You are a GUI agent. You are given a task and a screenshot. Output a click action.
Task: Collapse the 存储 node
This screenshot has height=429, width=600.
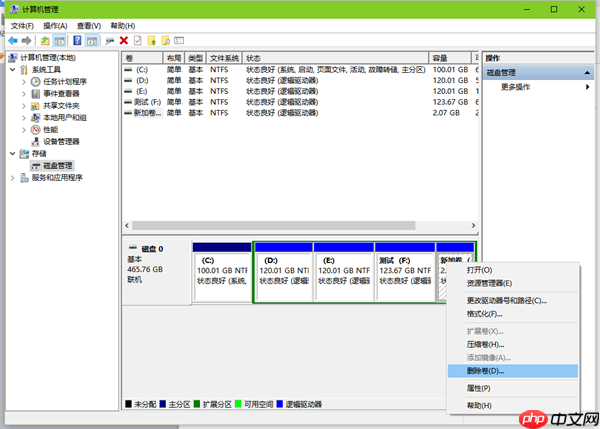point(13,153)
